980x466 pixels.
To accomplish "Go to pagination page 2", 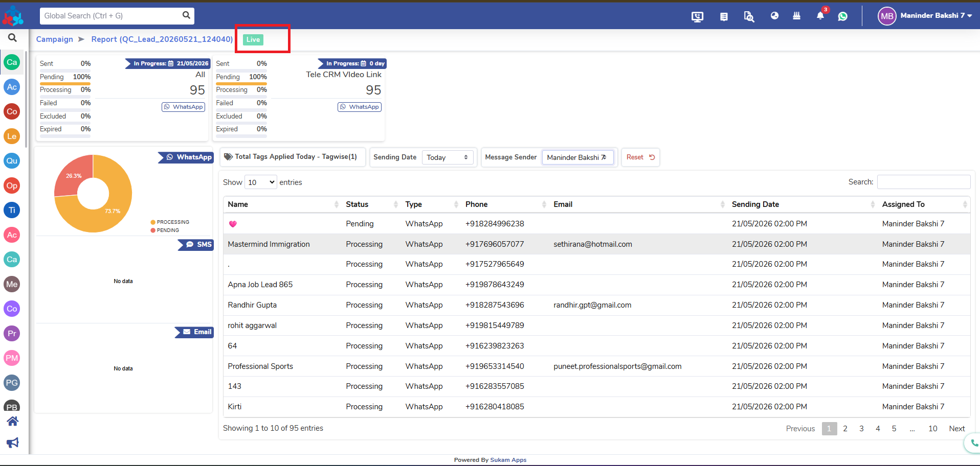I will [x=845, y=429].
